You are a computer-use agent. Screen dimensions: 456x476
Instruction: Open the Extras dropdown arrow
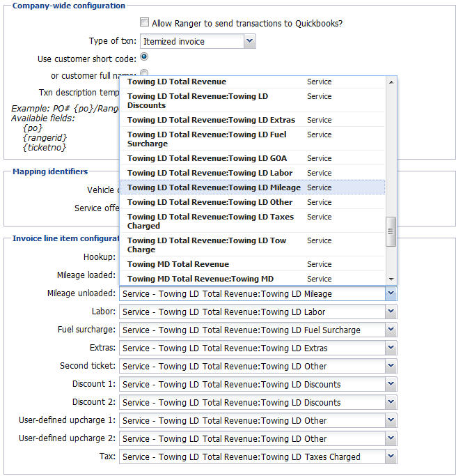pyautogui.click(x=391, y=348)
